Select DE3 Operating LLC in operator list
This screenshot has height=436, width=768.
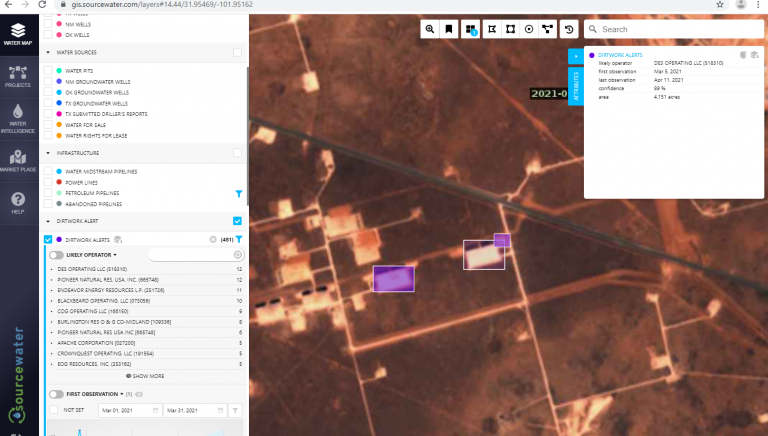click(x=92, y=269)
